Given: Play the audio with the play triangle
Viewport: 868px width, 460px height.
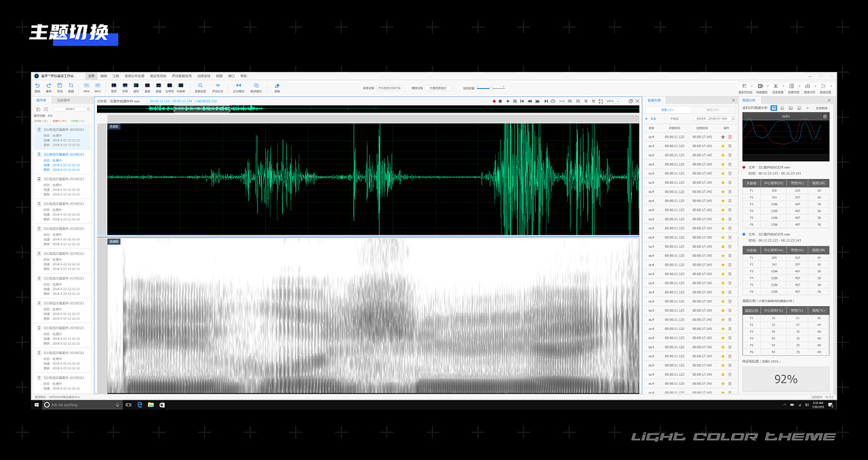Looking at the screenshot, I should click(508, 101).
